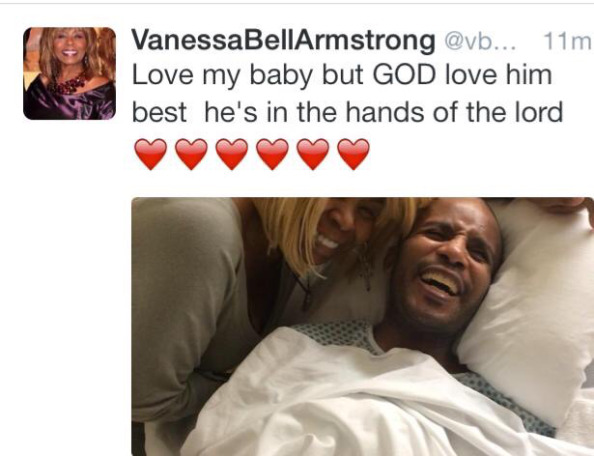The height and width of the screenshot is (456, 594).
Task: Select the third red heart emoji
Action: tap(232, 154)
